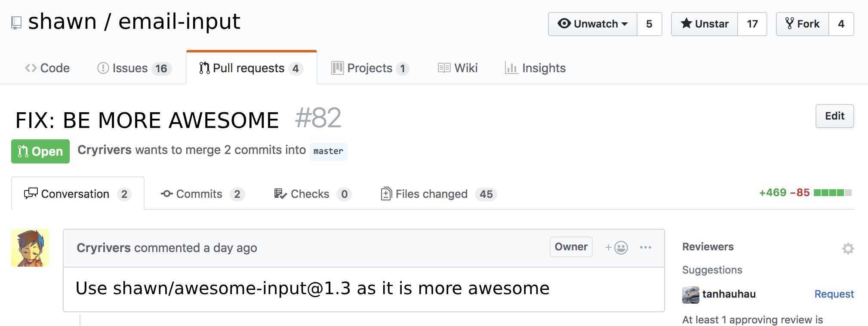Click the comment text mentioning awesome-input@1.3
This screenshot has height=326, width=868.
point(312,288)
